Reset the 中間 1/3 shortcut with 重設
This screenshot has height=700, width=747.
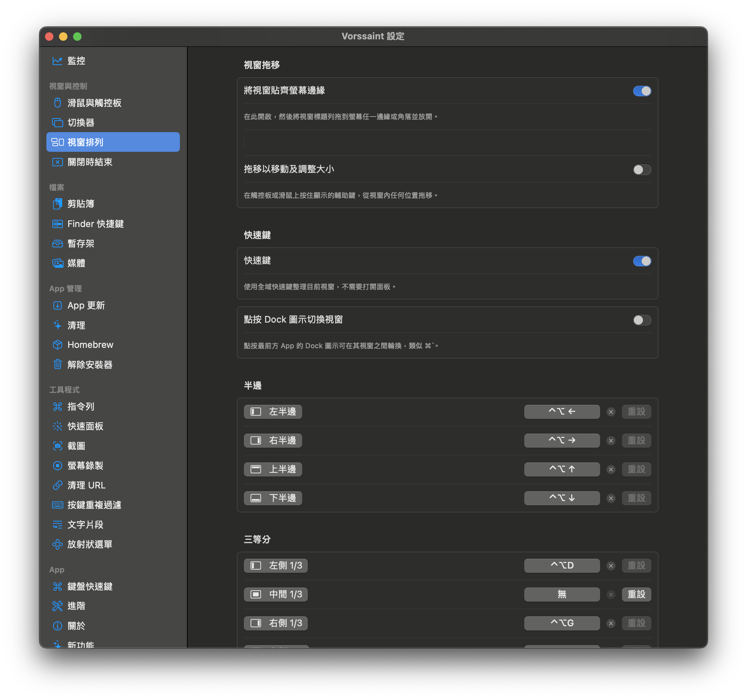tap(636, 595)
